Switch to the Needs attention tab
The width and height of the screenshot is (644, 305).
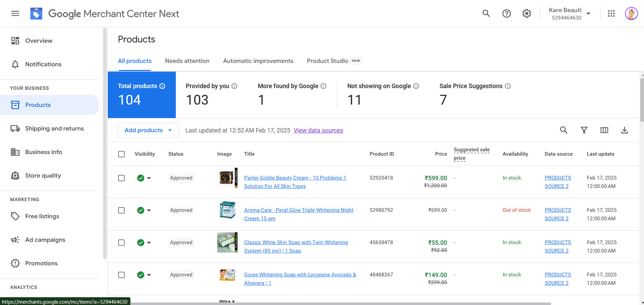(x=187, y=61)
